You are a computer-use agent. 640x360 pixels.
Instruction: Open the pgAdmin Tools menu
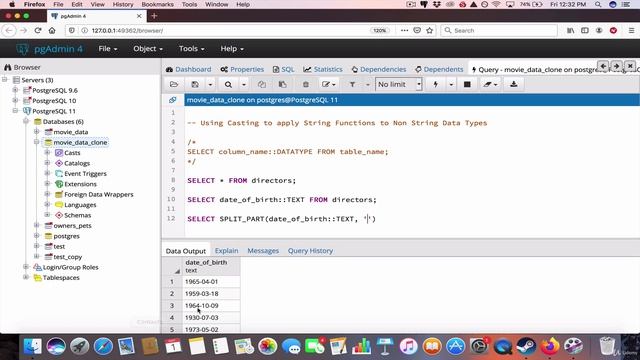[191, 49]
